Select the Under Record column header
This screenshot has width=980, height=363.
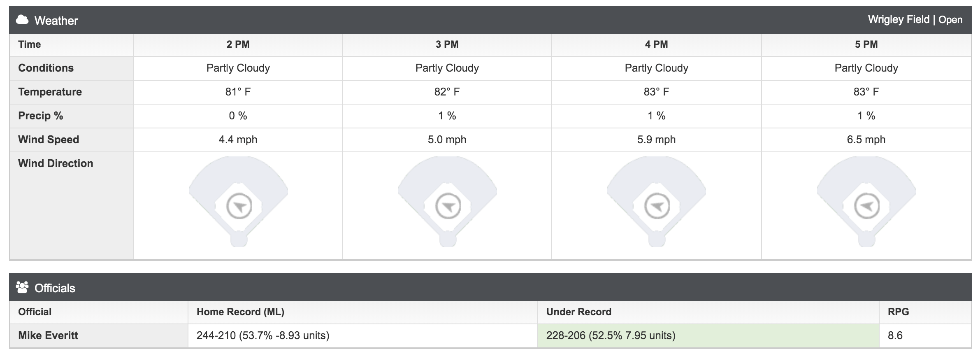[578, 312]
